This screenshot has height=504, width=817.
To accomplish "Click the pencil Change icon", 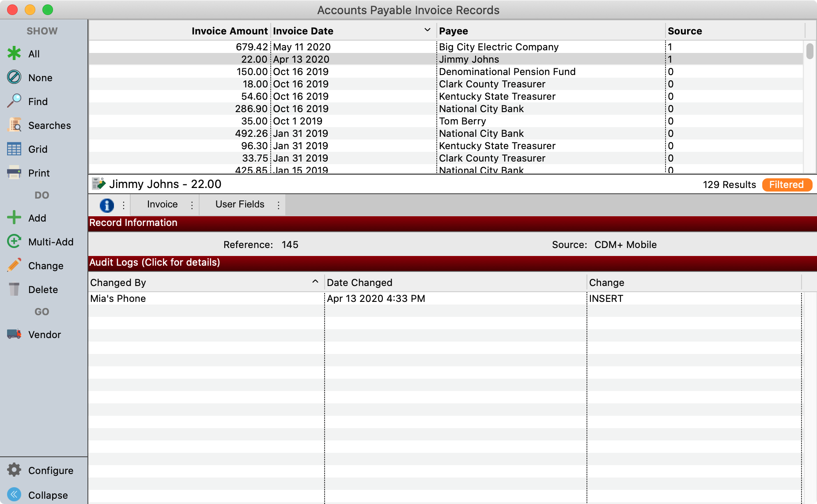I will (x=14, y=265).
